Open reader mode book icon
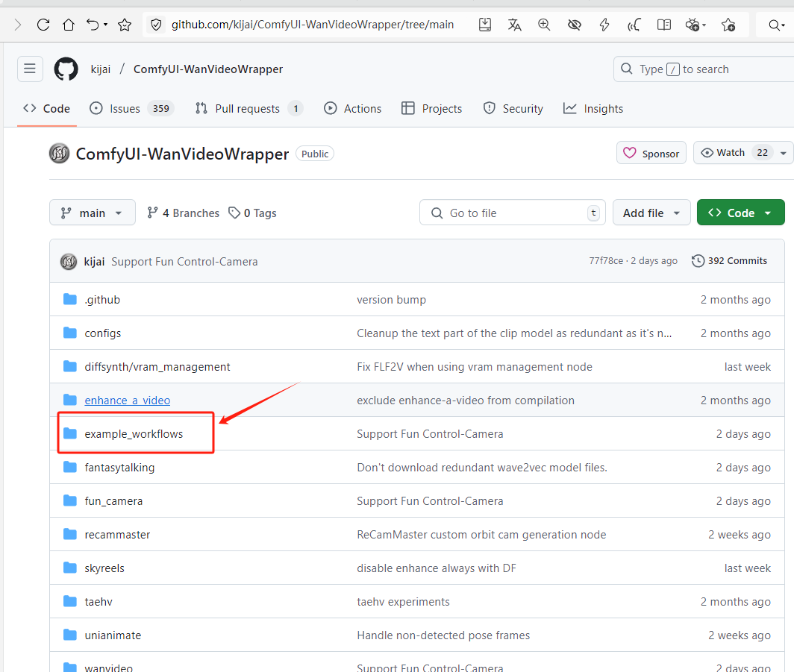Screen dimensions: 794x672 664,25
